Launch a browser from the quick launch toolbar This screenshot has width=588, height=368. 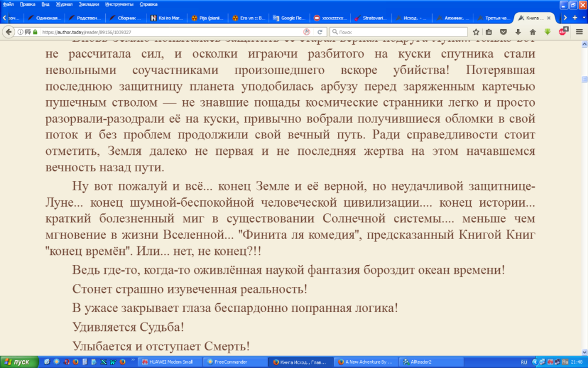click(75, 362)
